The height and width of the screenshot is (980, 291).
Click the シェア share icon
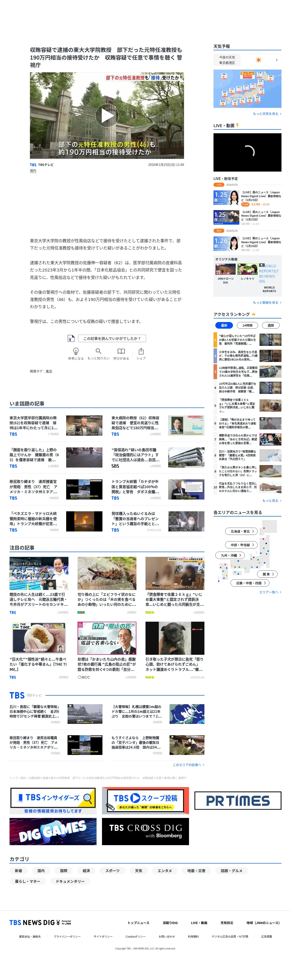pyautogui.click(x=141, y=351)
